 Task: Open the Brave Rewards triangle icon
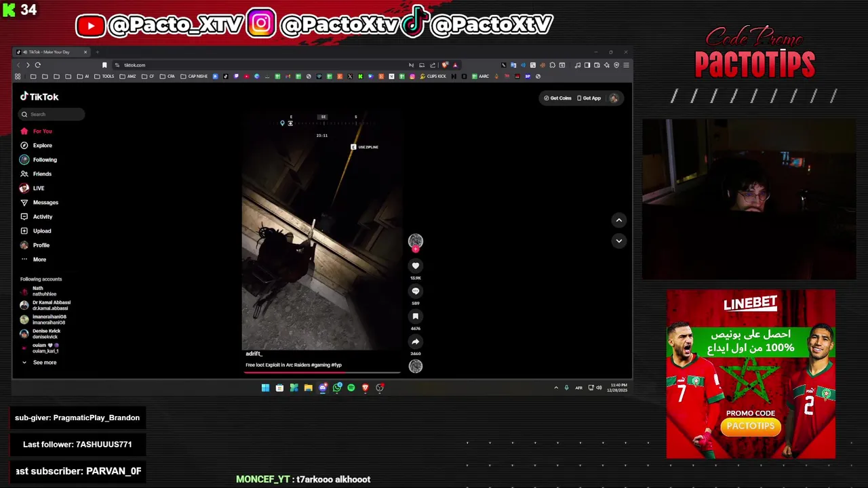click(455, 65)
